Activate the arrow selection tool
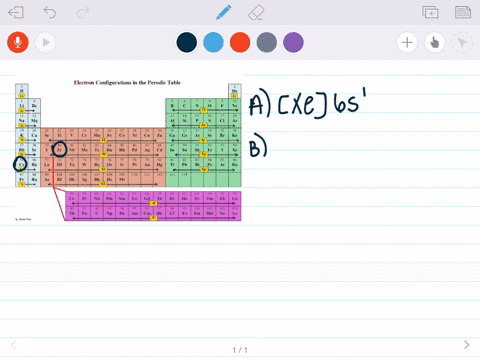This screenshot has width=480, height=360. tap(462, 42)
